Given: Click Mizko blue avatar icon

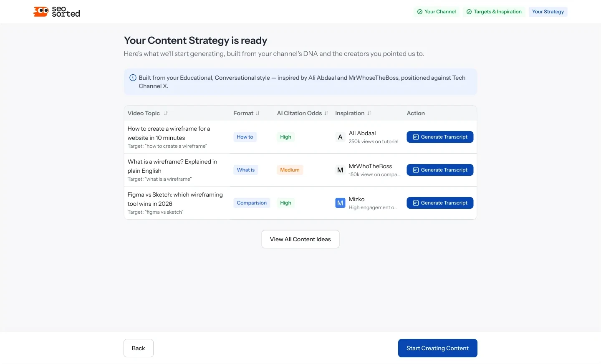Looking at the screenshot, I should pyautogui.click(x=340, y=203).
